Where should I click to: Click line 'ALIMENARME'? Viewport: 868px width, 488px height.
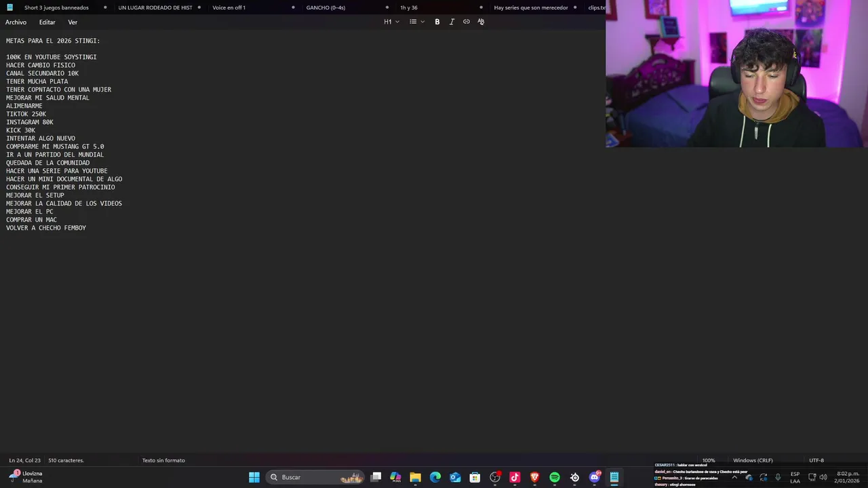pyautogui.click(x=24, y=106)
